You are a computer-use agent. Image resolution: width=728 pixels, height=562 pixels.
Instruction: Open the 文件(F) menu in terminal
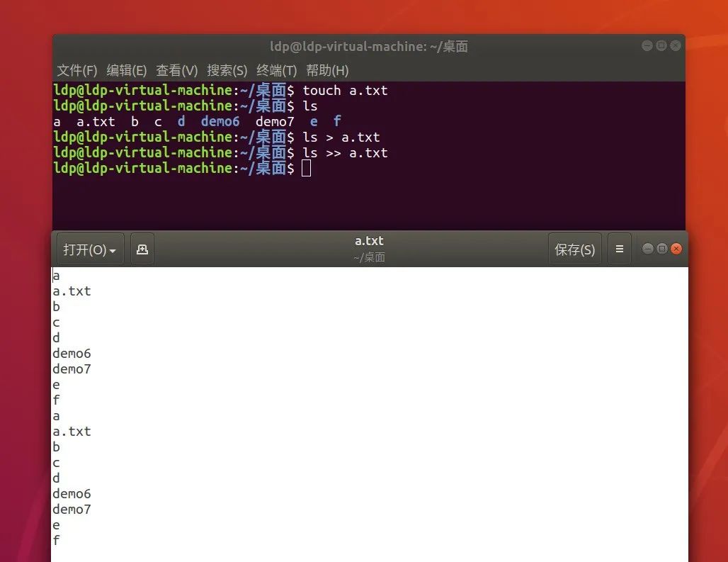[77, 71]
